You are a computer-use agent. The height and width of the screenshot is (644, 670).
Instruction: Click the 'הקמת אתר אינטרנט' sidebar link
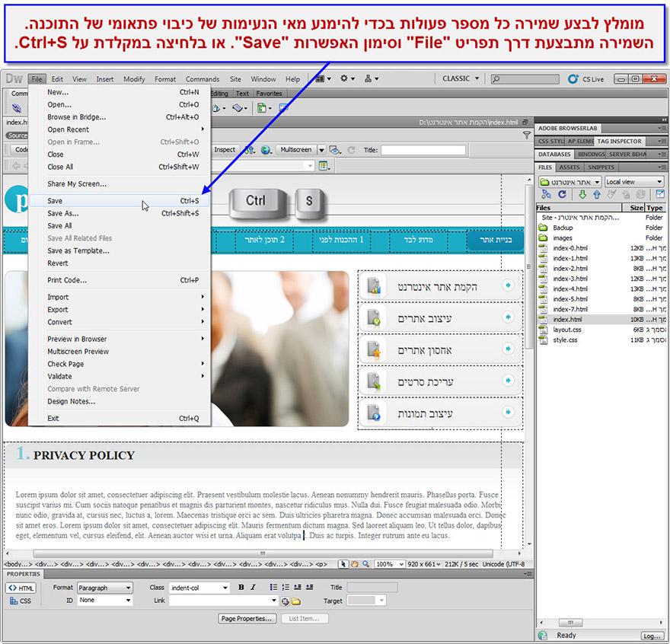(x=440, y=286)
